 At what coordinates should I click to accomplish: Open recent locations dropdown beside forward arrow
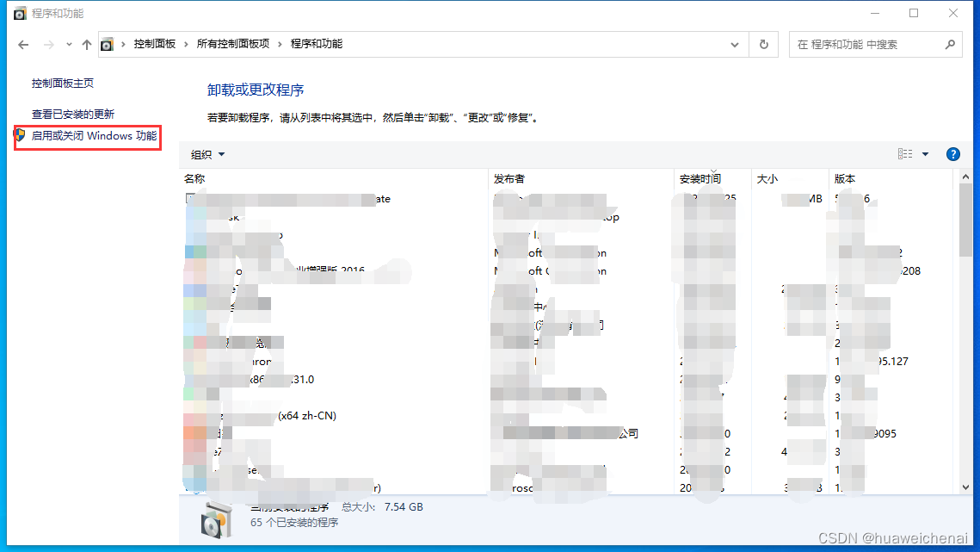pyautogui.click(x=68, y=44)
